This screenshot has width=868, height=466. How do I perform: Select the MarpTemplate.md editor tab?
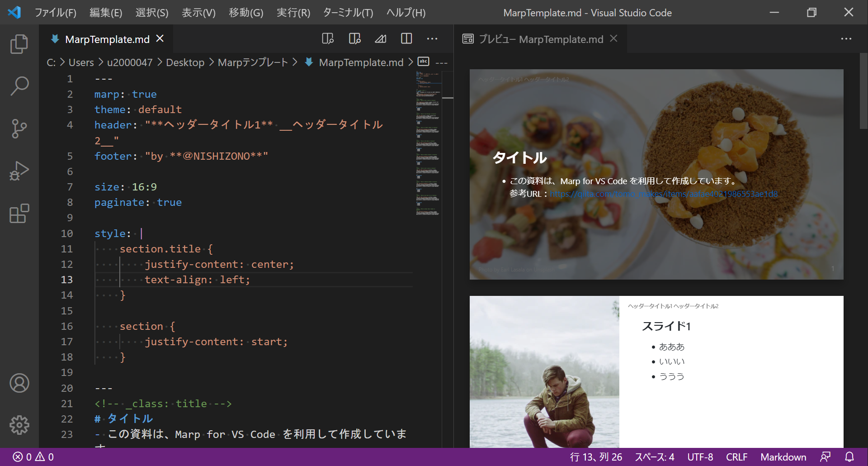[107, 39]
